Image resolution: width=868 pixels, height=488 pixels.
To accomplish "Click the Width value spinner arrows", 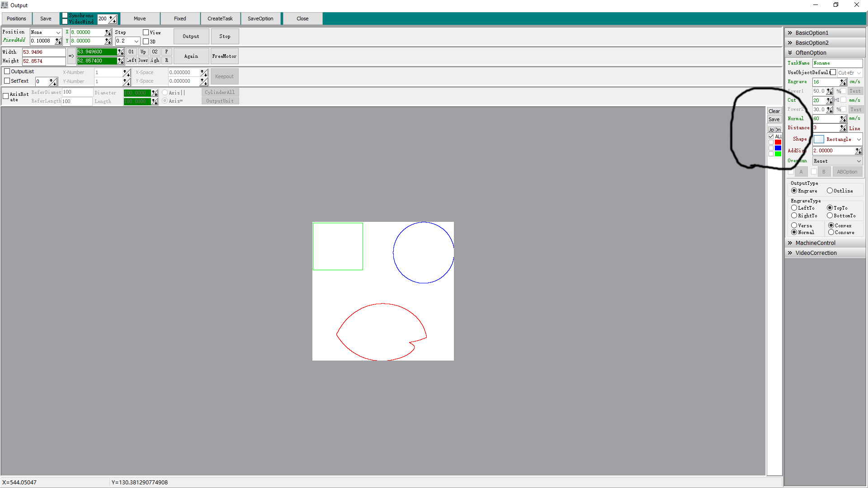I will pos(121,52).
